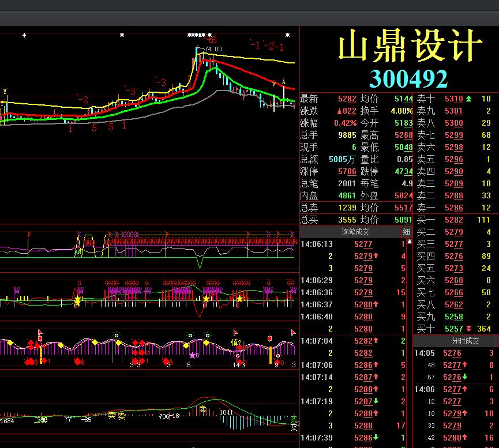This screenshot has width=499, height=448.
Task: Click the 细 detail button
Action: [406, 232]
